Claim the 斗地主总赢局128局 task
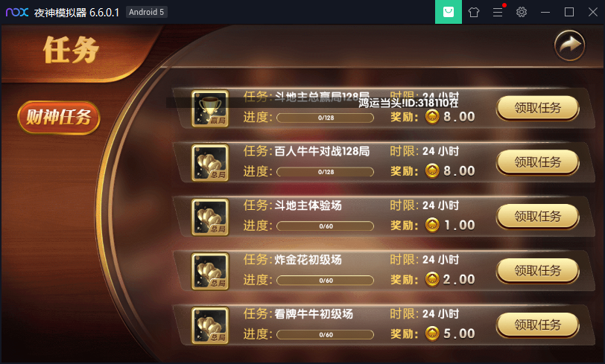Screen dimensions: 605x364 click(537, 108)
